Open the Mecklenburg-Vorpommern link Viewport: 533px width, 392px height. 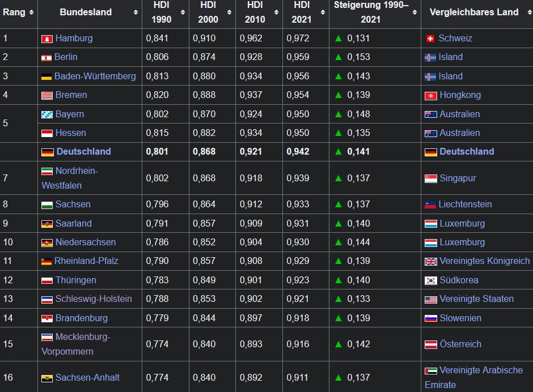tap(76, 344)
